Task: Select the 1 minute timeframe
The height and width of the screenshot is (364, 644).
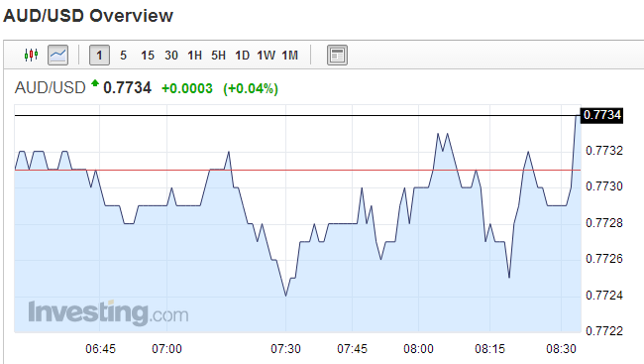Action: coord(99,56)
